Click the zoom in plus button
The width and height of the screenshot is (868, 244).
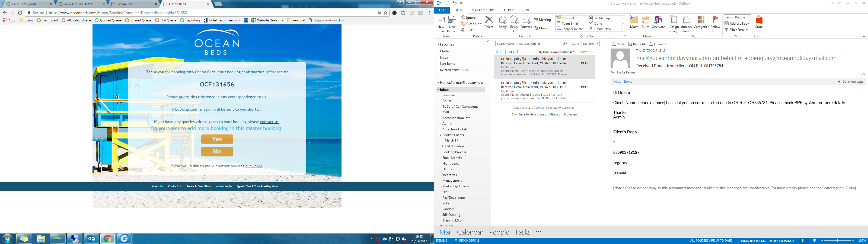pos(853,241)
